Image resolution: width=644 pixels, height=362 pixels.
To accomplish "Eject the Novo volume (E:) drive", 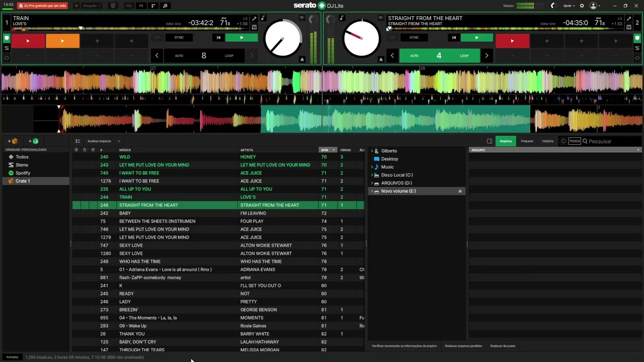I will [460, 191].
